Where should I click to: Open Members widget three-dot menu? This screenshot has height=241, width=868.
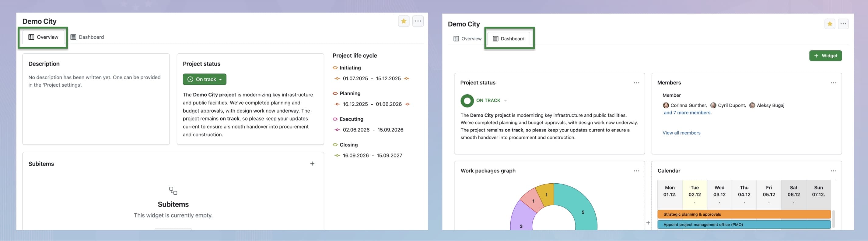(x=833, y=83)
